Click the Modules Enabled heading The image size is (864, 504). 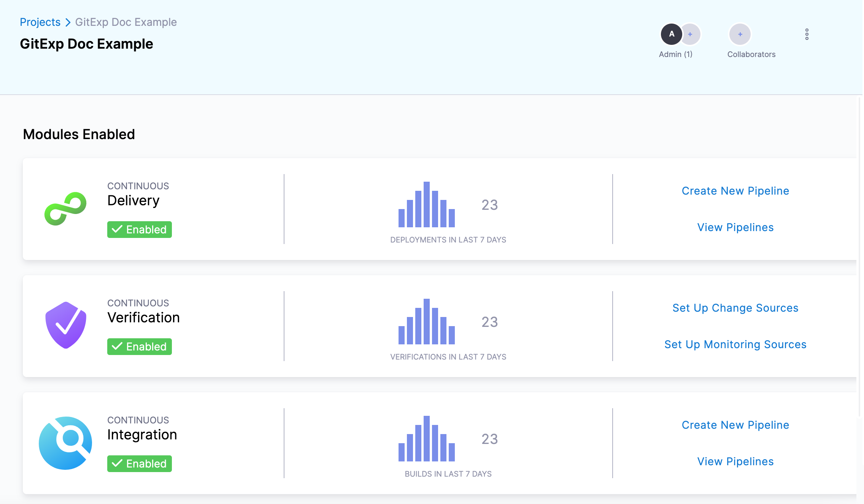click(x=79, y=134)
